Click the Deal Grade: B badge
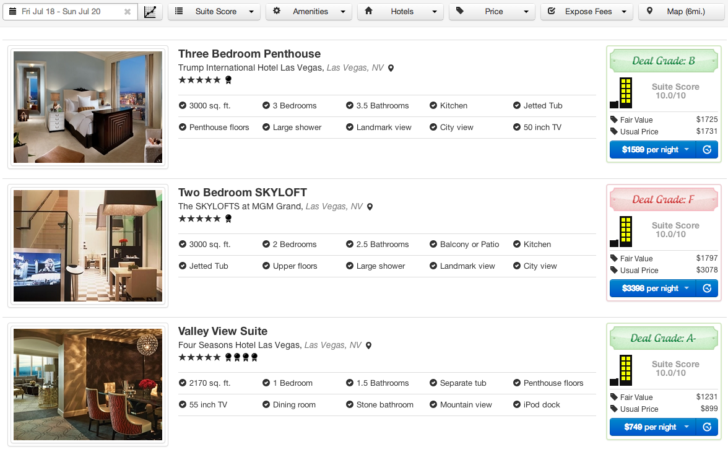The width and height of the screenshot is (728, 452). coord(663,61)
